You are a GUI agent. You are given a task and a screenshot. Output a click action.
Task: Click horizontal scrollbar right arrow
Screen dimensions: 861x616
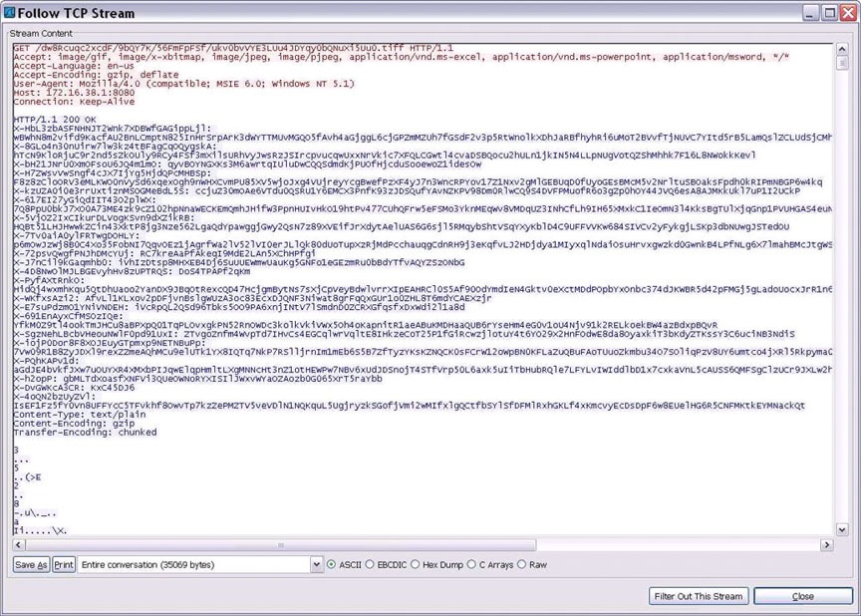827,544
